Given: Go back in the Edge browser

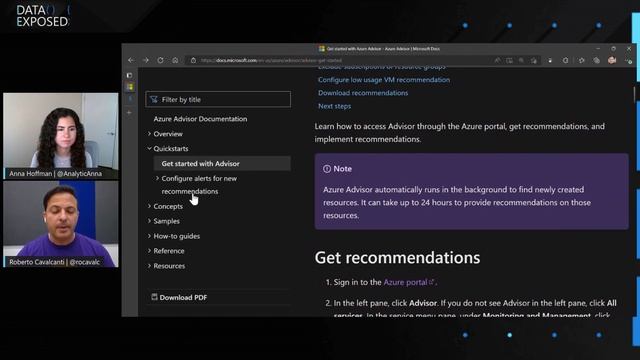Looking at the screenshot, I should pyautogui.click(x=131, y=60).
